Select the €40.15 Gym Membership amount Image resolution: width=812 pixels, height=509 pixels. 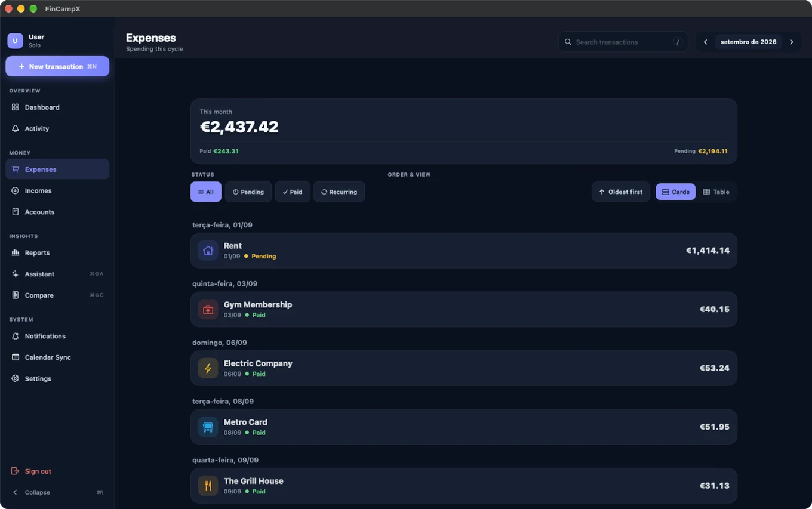[715, 310]
